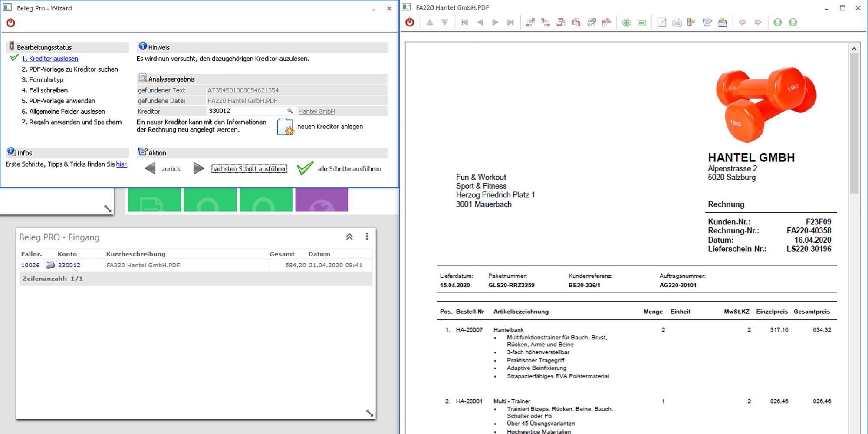Jump to first page in PDF viewer

pos(464,22)
